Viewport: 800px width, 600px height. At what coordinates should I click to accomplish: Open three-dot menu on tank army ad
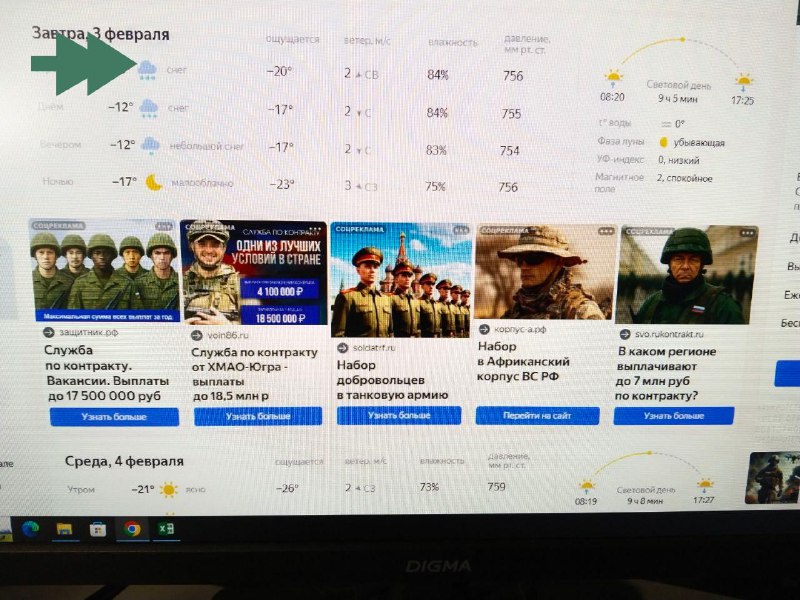(x=460, y=229)
